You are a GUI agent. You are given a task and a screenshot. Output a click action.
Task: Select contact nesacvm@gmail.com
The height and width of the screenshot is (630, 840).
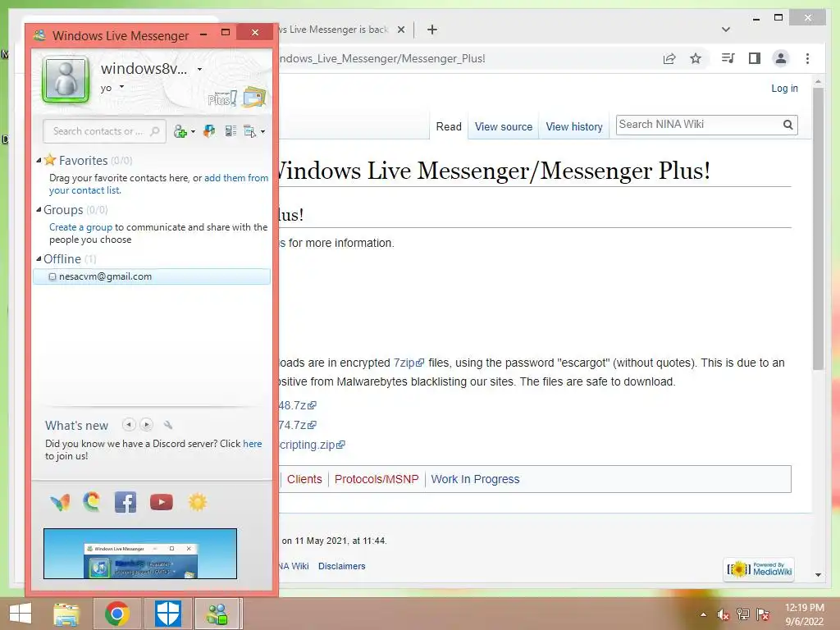152,276
